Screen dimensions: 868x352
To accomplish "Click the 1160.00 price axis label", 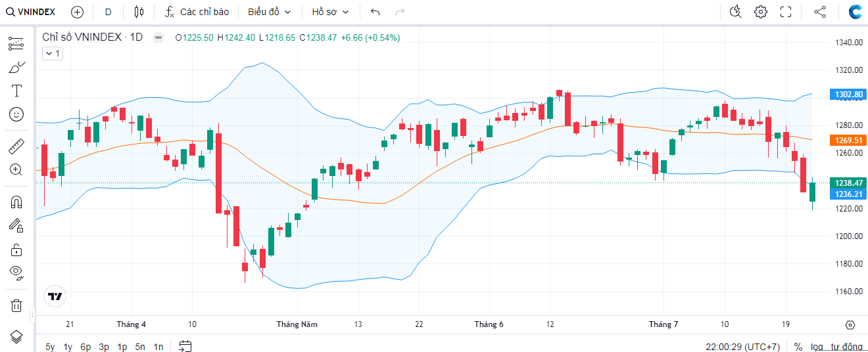I will pyautogui.click(x=849, y=292).
